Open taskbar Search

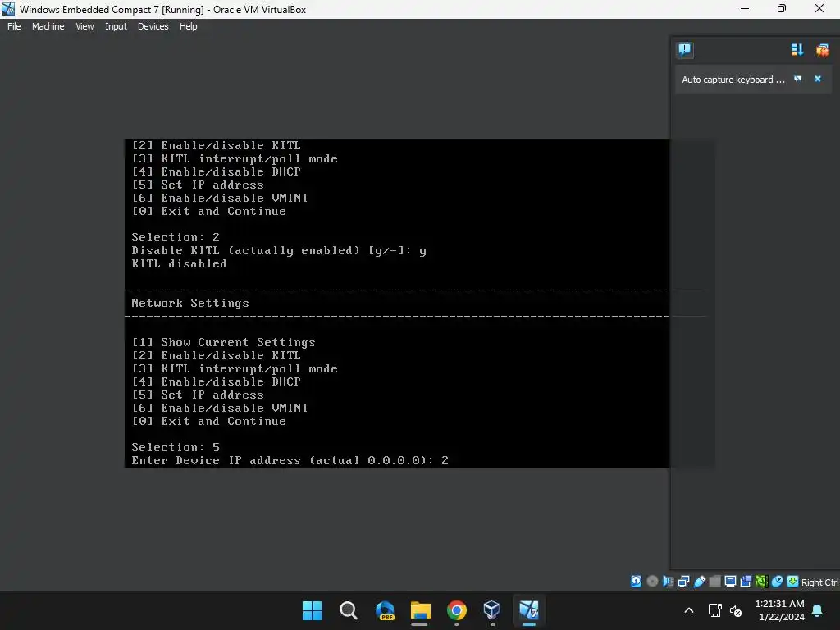point(348,610)
